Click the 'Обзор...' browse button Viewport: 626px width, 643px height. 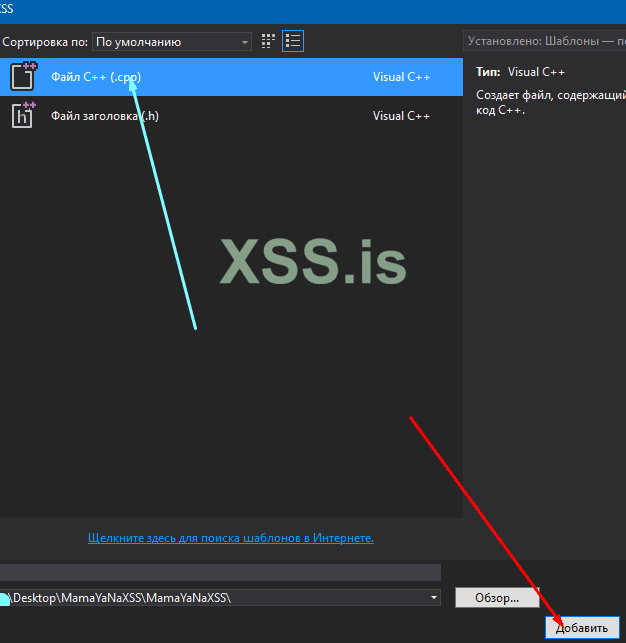pyautogui.click(x=497, y=598)
